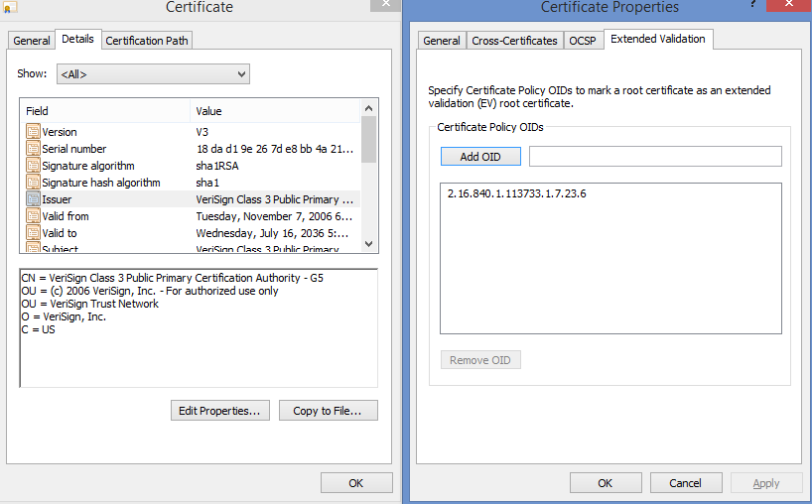This screenshot has height=504, width=812.
Task: Click the C = US line
Action: coord(38,329)
